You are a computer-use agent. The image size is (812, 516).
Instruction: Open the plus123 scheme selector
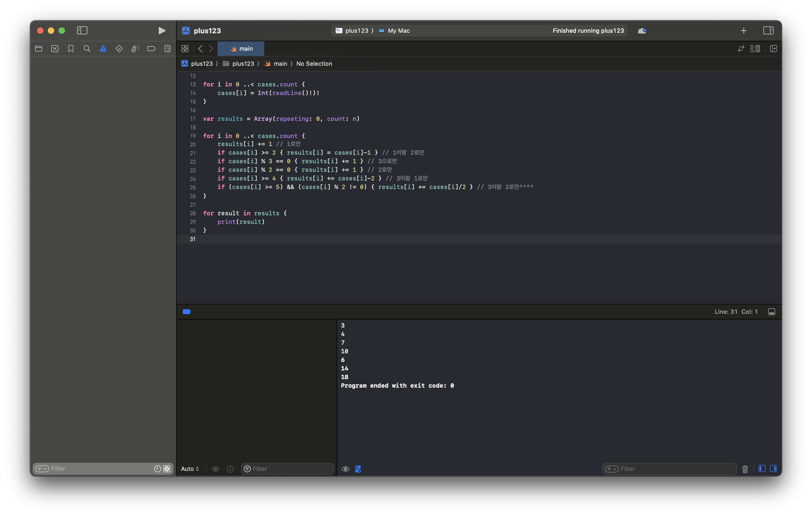[x=356, y=31]
